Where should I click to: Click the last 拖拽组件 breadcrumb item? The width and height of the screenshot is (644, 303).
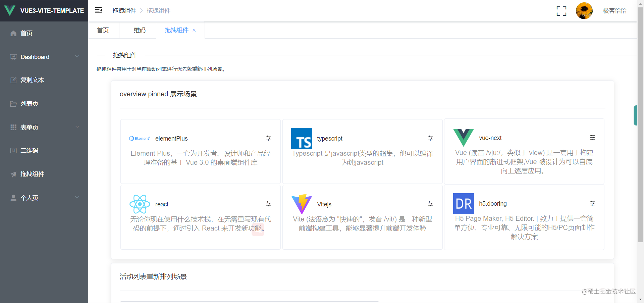point(158,11)
